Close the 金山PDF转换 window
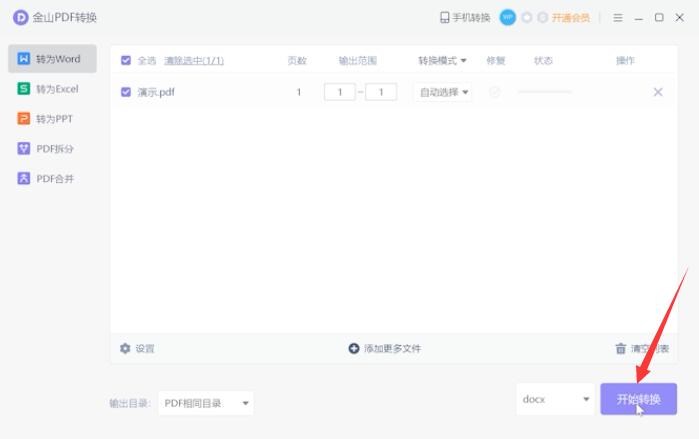The height and width of the screenshot is (439, 699). [679, 17]
